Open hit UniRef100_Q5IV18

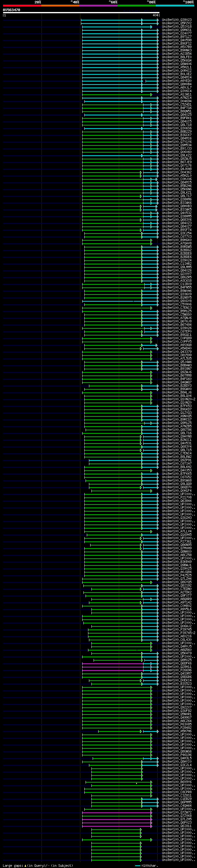[177, 26]
